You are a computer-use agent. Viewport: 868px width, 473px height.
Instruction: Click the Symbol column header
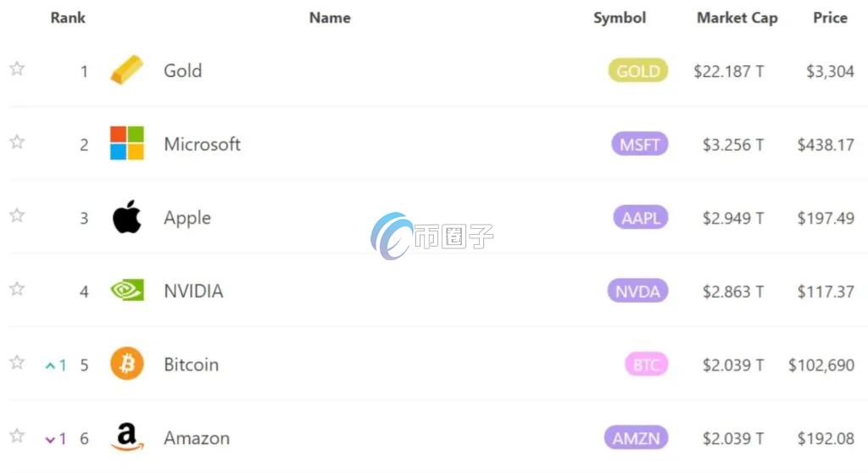click(x=620, y=18)
